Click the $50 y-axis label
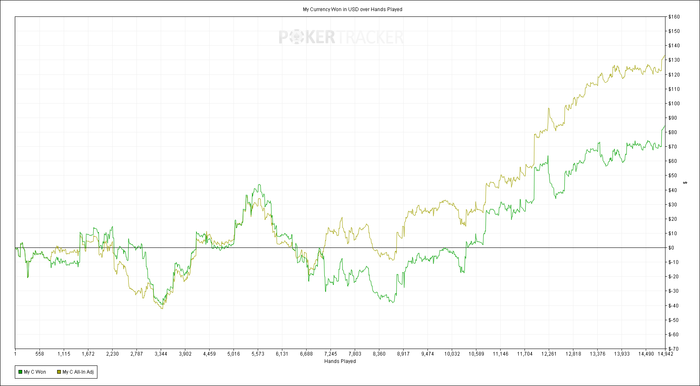This screenshot has height=386, width=700. coord(672,176)
